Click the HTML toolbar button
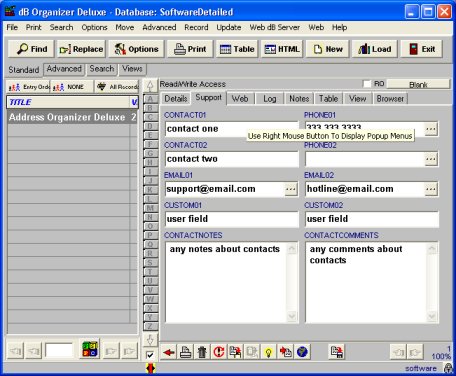 click(x=282, y=49)
